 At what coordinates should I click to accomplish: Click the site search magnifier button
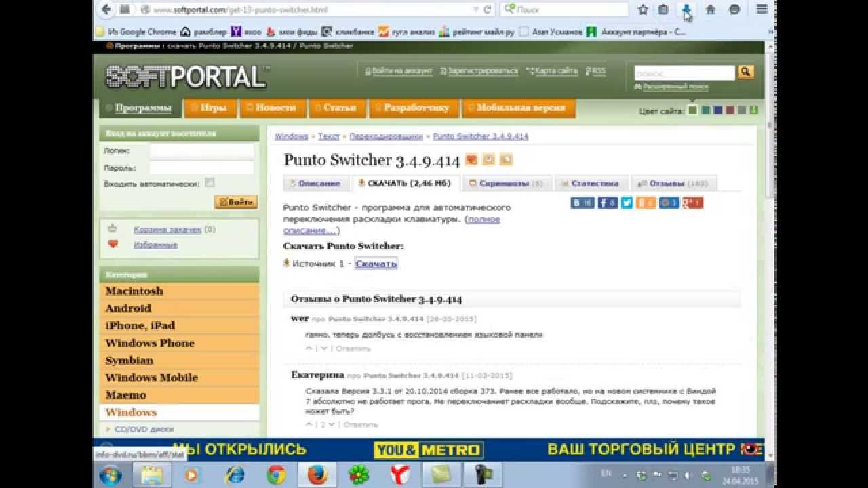(x=745, y=72)
